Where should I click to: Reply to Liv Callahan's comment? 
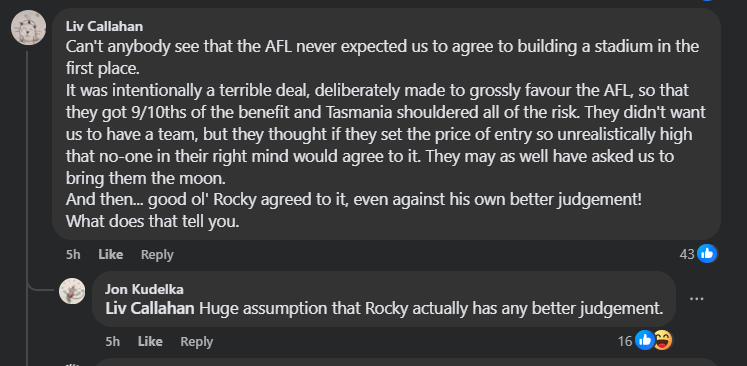(157, 254)
